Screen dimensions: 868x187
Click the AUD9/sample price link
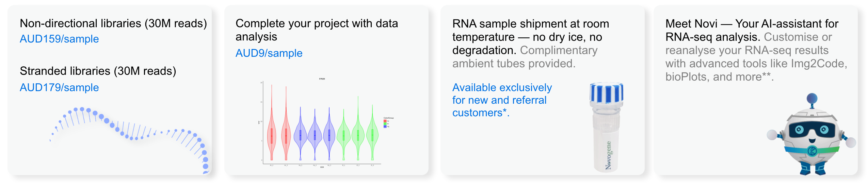pos(269,53)
